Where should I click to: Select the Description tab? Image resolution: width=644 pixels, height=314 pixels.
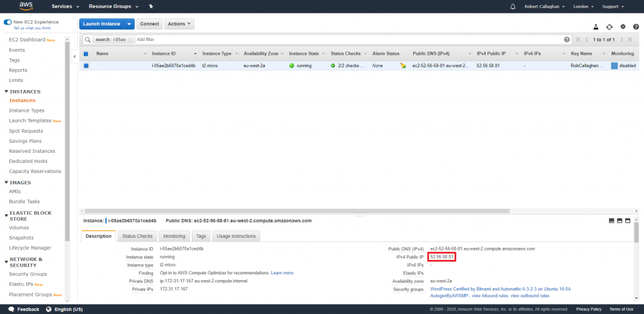99,236
